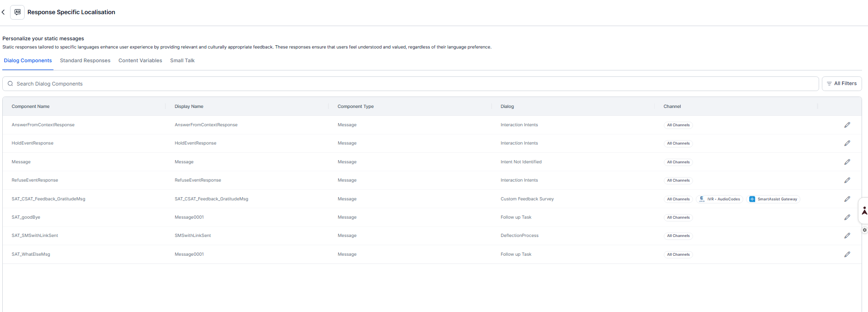Click the Component Name column header
Image resolution: width=868 pixels, height=312 pixels.
[31, 107]
